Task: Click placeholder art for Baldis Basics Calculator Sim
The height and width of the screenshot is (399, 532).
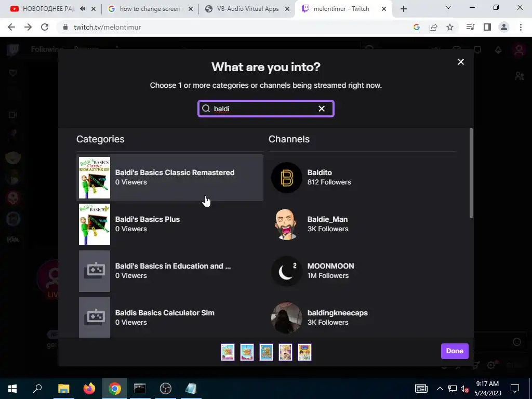Action: (95, 317)
